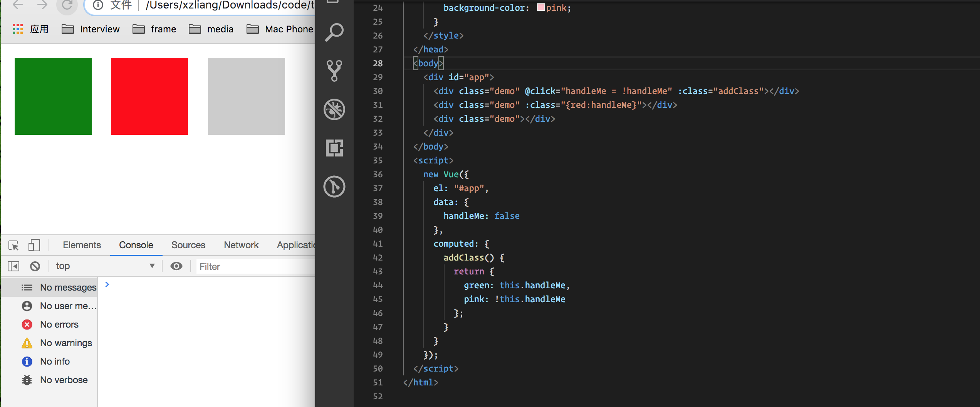Click 'computed:' on line 41
The image size is (980, 407).
(x=456, y=244)
